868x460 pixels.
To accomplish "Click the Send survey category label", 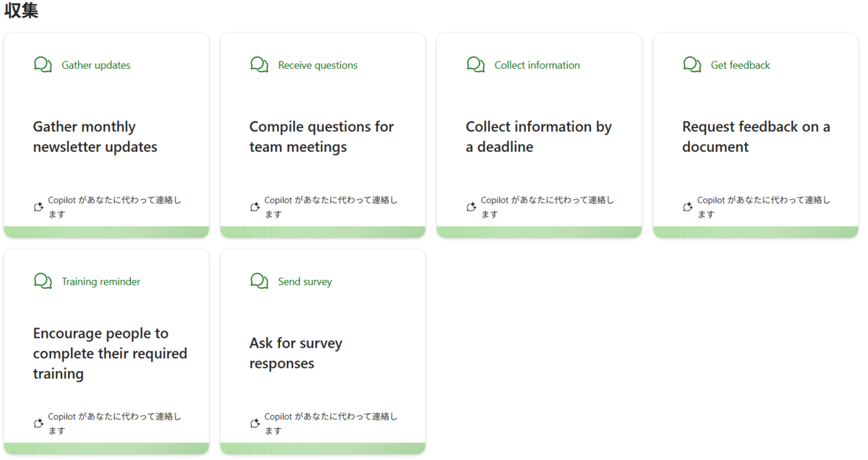I will pyautogui.click(x=305, y=281).
